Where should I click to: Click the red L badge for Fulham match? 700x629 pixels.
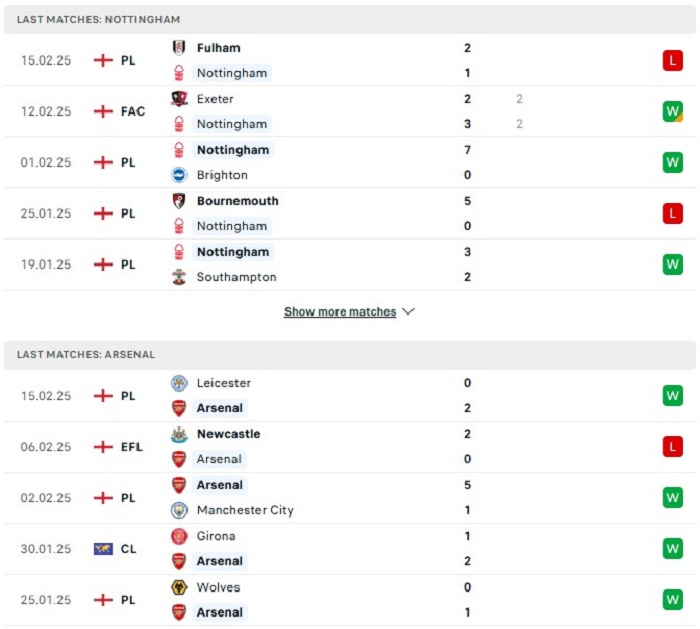pyautogui.click(x=673, y=60)
